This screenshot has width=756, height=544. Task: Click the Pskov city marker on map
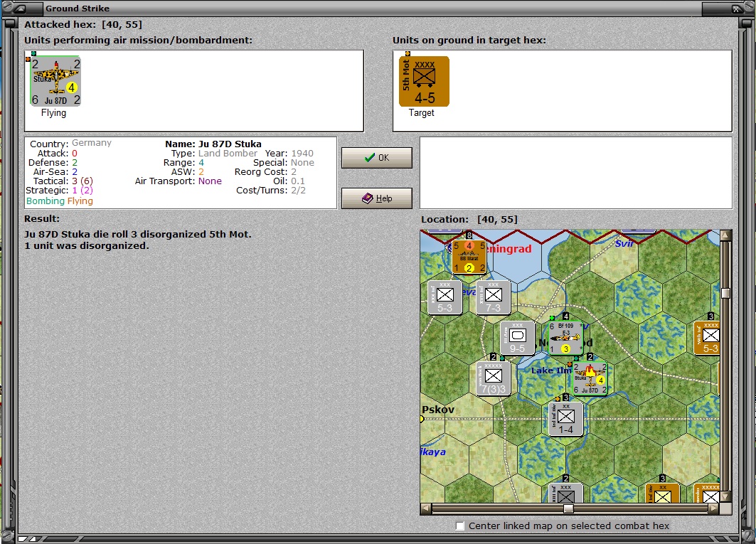point(422,419)
